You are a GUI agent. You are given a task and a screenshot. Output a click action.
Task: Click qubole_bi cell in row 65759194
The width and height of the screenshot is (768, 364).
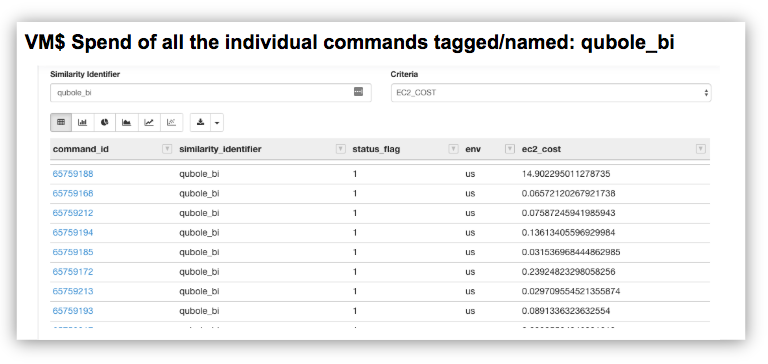(x=199, y=233)
